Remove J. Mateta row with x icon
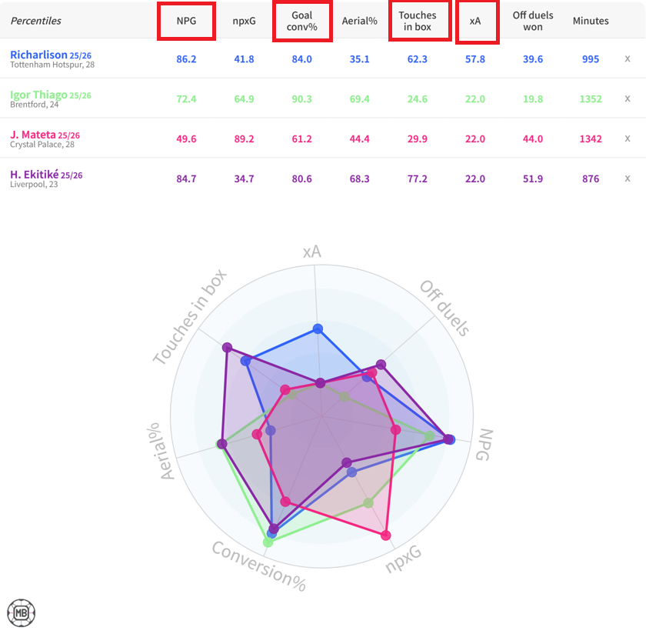This screenshot has height=644, width=649. click(627, 138)
